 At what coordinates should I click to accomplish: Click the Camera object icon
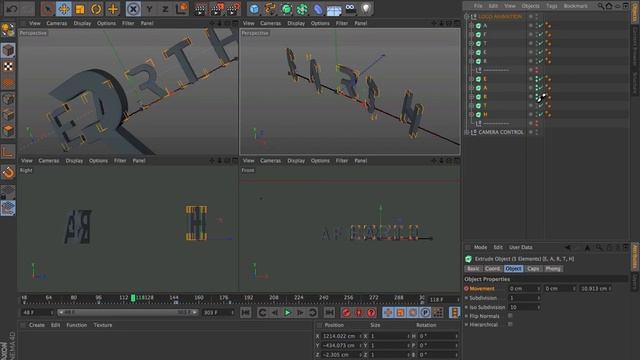pos(350,9)
